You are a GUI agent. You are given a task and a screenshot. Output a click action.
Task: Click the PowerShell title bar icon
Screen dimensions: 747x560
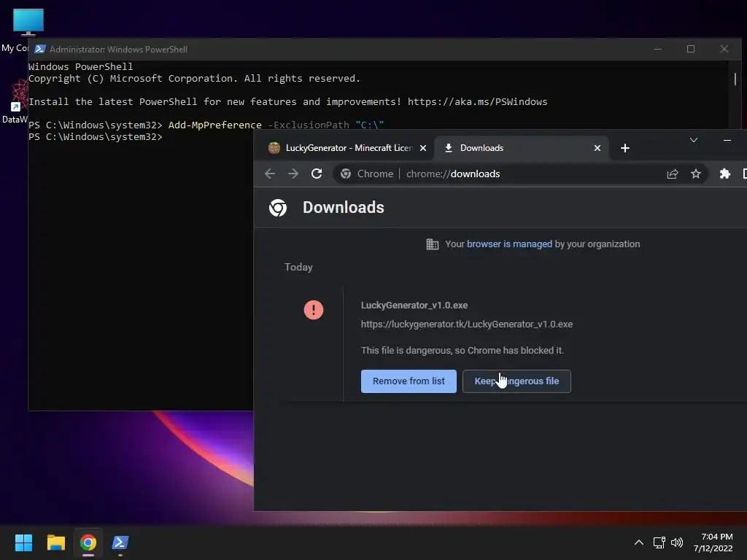(x=40, y=49)
